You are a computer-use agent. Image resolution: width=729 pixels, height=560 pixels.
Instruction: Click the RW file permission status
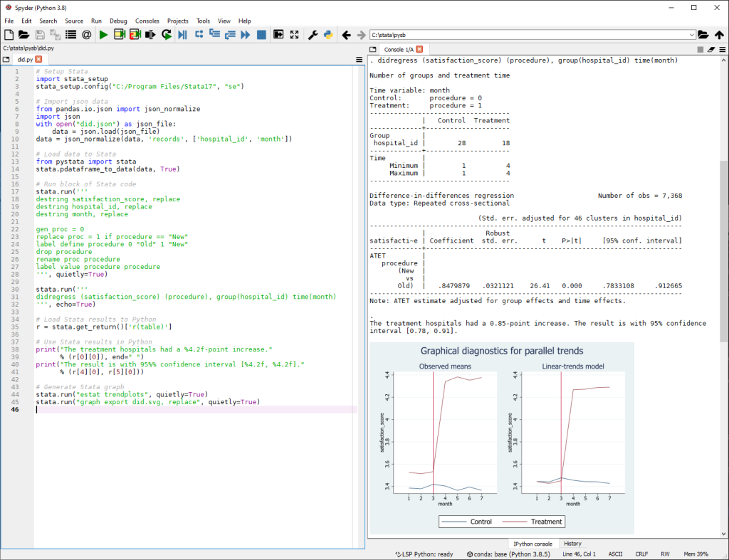pos(665,554)
